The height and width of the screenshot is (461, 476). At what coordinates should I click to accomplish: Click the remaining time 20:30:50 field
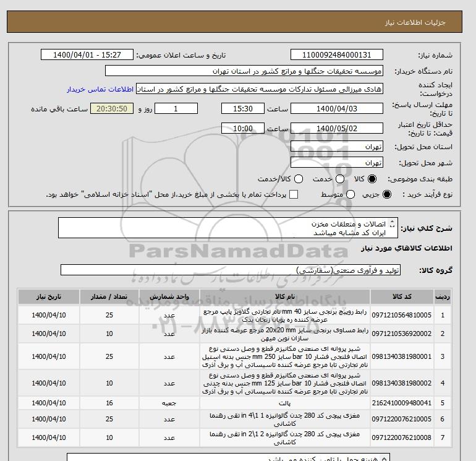(x=112, y=108)
